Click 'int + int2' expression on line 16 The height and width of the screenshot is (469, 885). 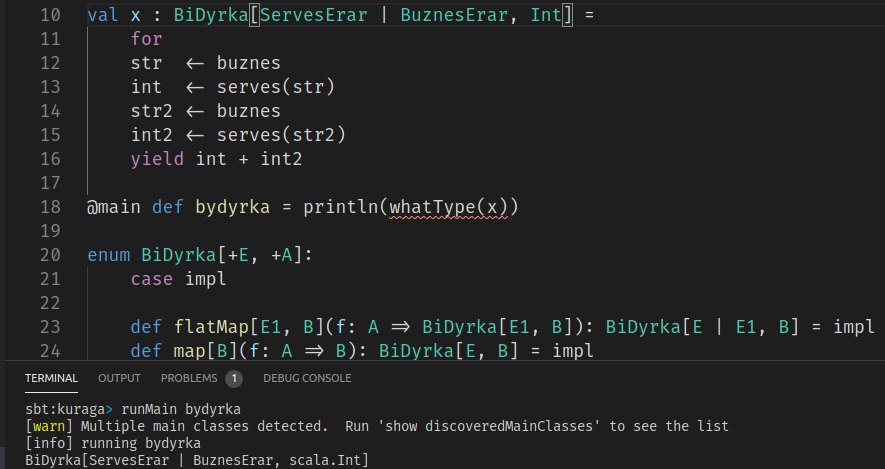click(249, 159)
